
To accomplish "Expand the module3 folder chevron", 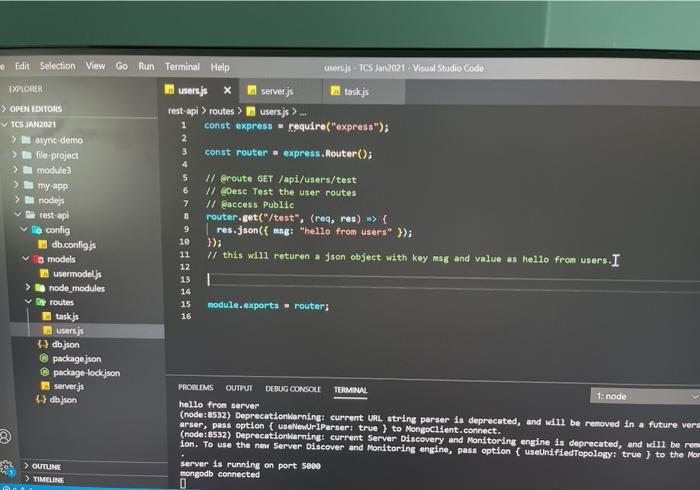I will click(16, 170).
